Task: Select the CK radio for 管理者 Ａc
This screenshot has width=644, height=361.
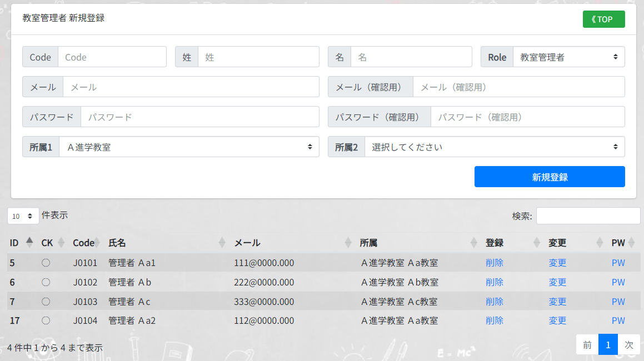Action: coord(46,302)
